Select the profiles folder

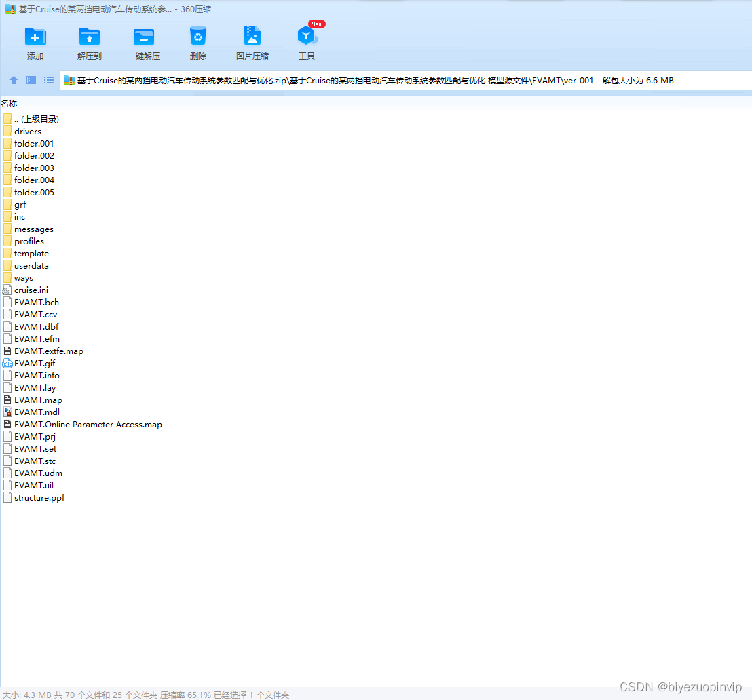tap(23, 241)
